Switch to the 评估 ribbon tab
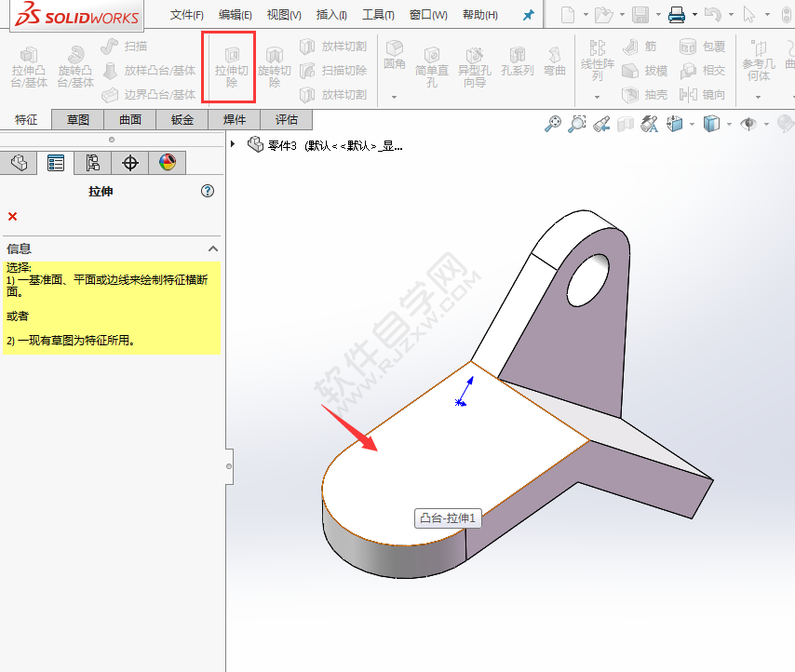The image size is (795, 672). click(287, 120)
